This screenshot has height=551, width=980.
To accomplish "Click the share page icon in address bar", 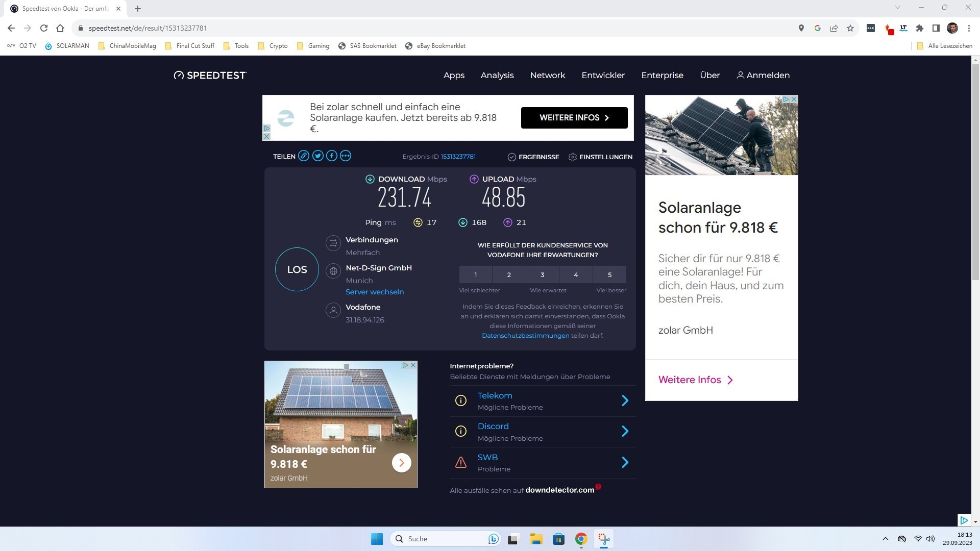I will [834, 28].
